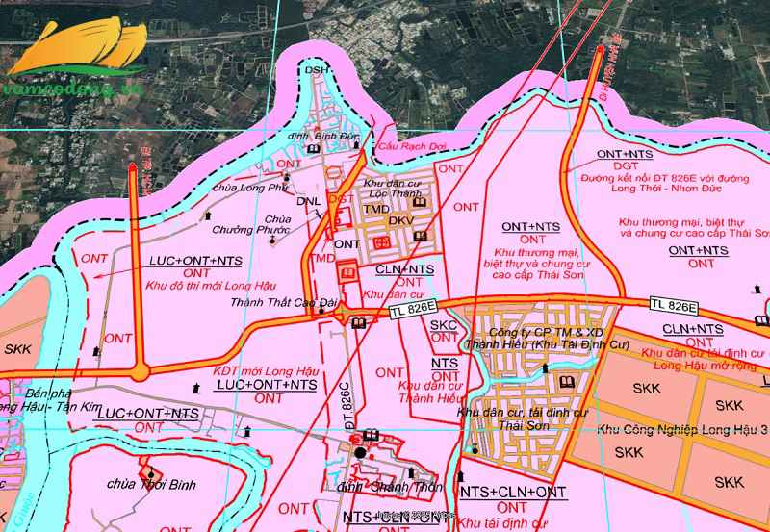
Task: Click the book icon beside đình Bình Đức
Action: [314, 149]
